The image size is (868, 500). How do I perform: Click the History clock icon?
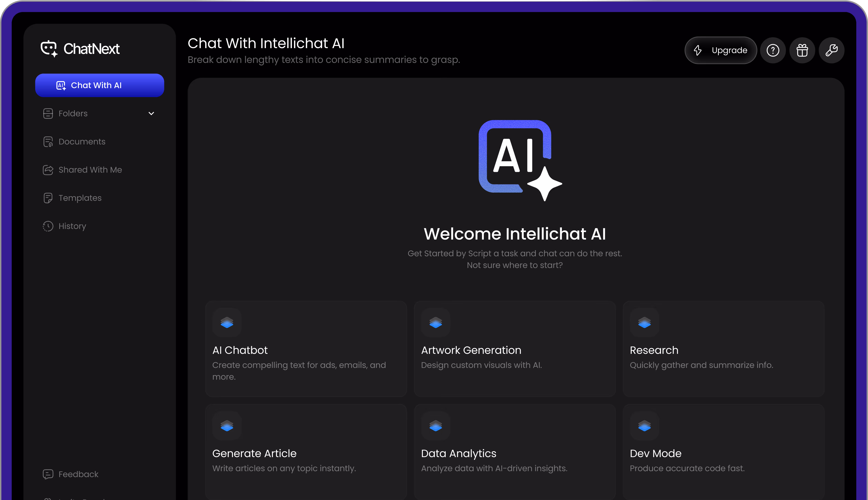click(x=48, y=226)
